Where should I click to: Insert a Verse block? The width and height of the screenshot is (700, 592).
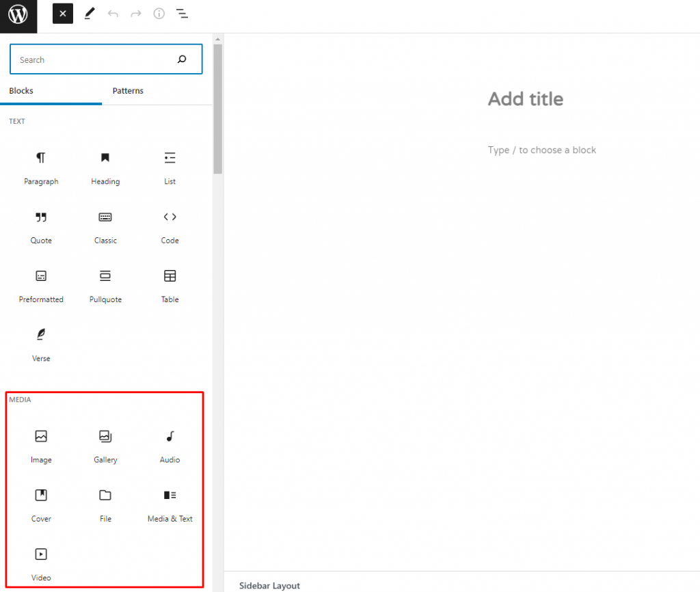pyautogui.click(x=41, y=345)
